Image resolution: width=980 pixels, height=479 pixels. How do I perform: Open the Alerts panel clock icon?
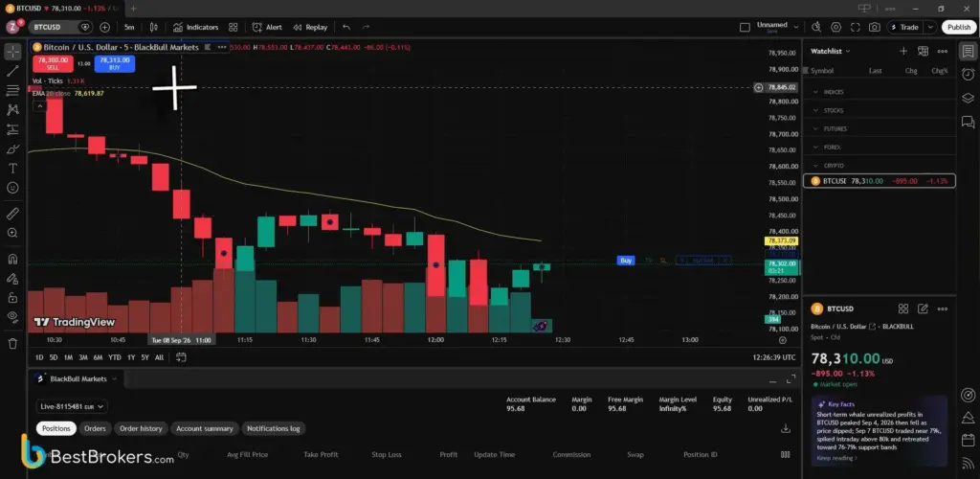969,74
